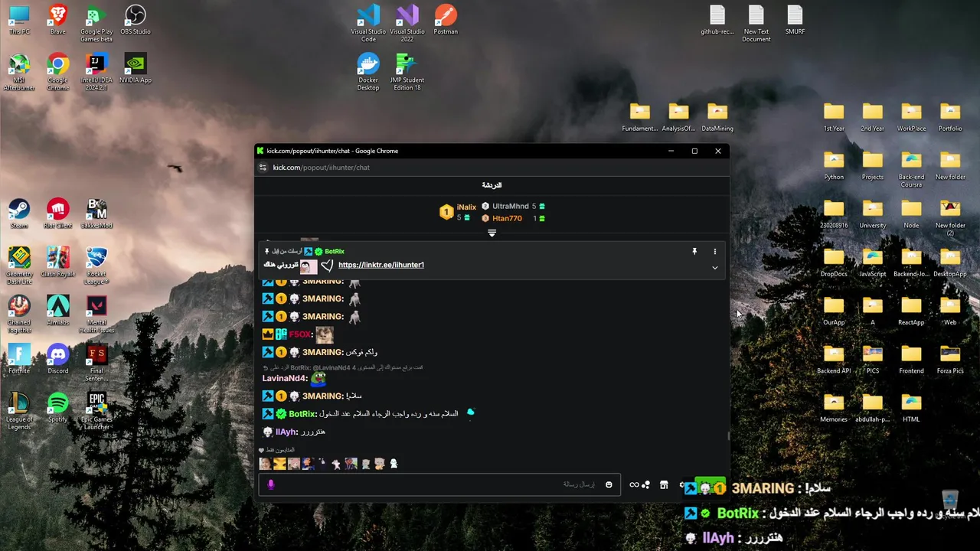Click the kick.com popout URL in address bar
Screen dimensions: 980x551
pyautogui.click(x=322, y=168)
